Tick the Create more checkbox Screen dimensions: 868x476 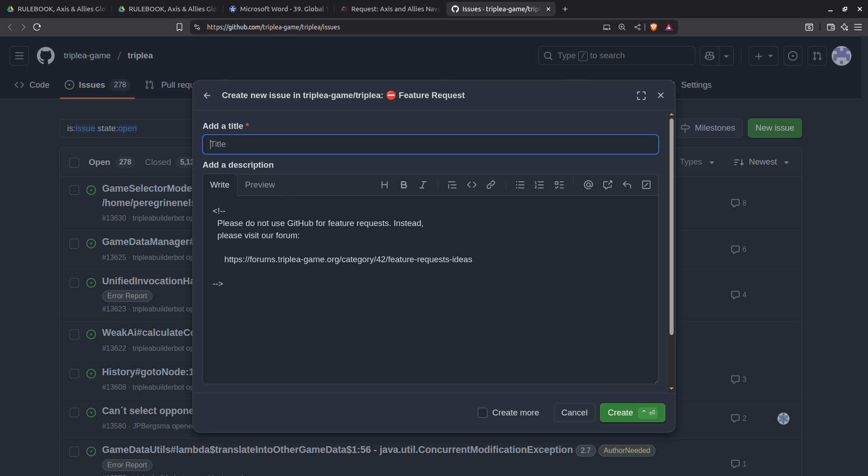tap(482, 413)
